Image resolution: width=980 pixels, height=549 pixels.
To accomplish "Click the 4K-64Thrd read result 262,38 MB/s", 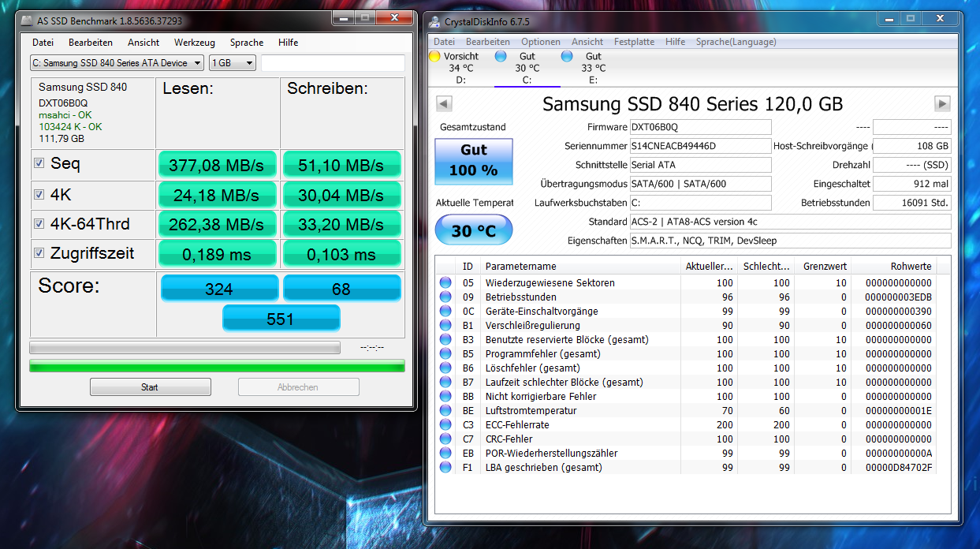I will pos(218,225).
